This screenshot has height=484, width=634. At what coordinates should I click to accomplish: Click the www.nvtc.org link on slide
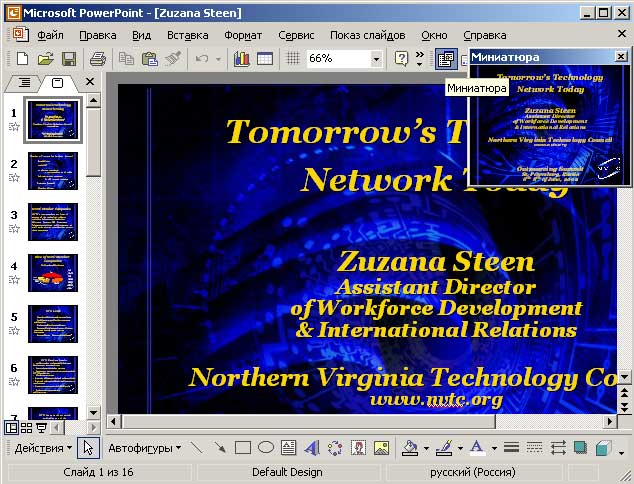tap(435, 400)
